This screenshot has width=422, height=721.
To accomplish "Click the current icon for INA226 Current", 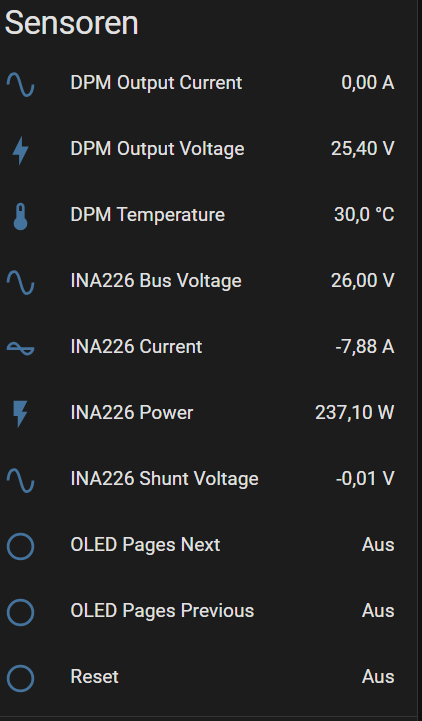I will click(20, 348).
